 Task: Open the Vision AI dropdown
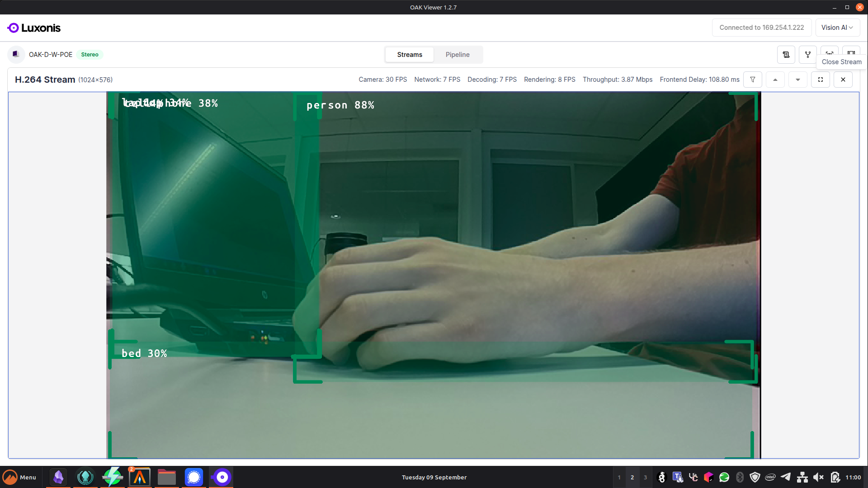[837, 28]
